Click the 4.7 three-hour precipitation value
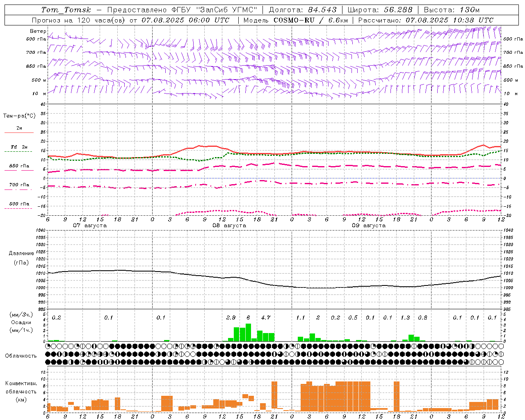The height and width of the screenshot is (420, 525). click(266, 317)
